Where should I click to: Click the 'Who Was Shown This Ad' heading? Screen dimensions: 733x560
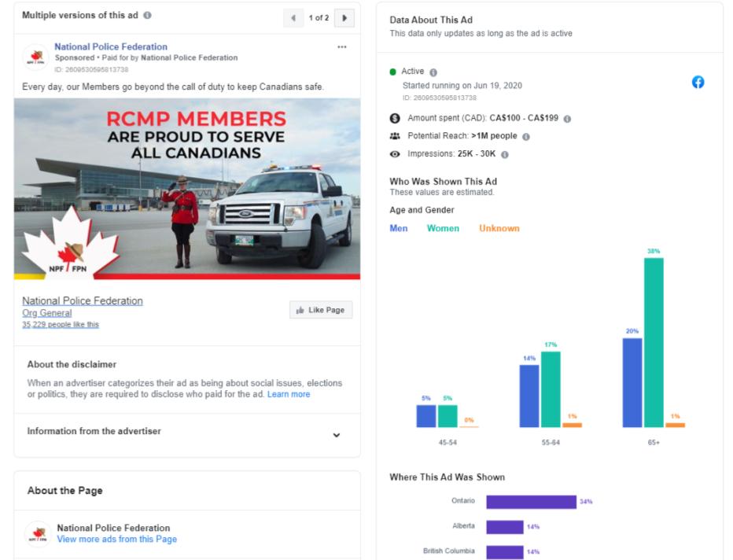click(x=443, y=182)
